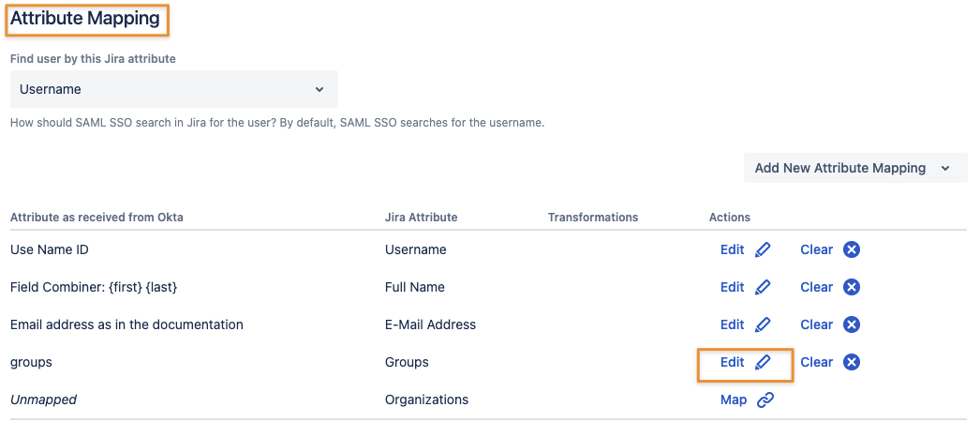
Task: Click pencil icon in E-Mail Address row
Action: tap(763, 324)
